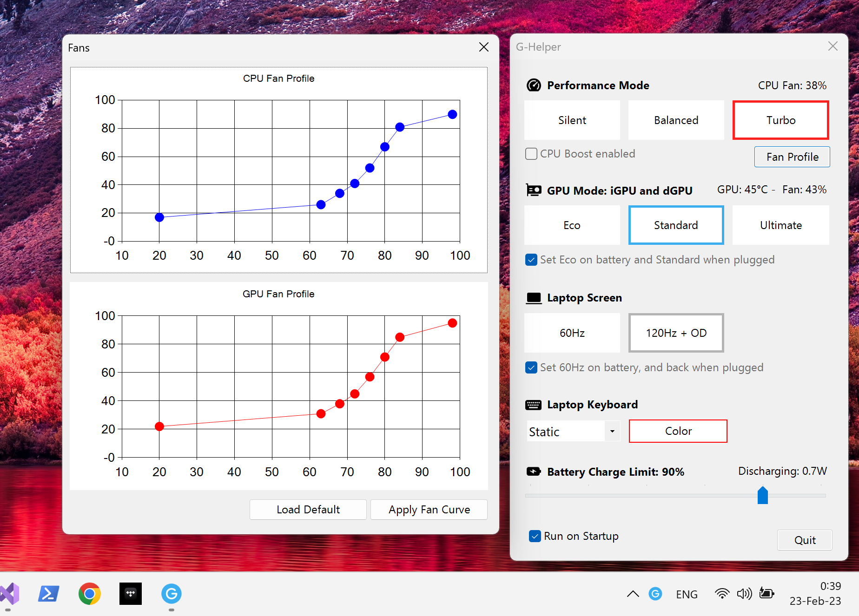859x616 pixels.
Task: Click the top-right CPU fan curve point
Action: [452, 114]
